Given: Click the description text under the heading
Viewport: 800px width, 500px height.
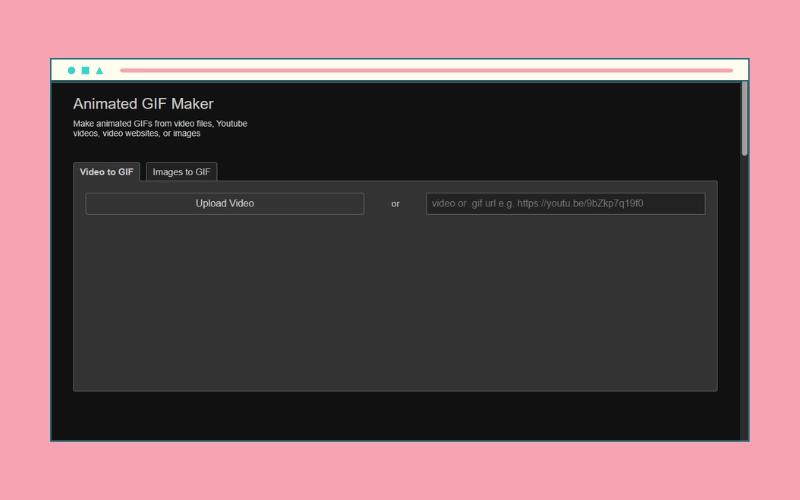Looking at the screenshot, I should [x=160, y=128].
